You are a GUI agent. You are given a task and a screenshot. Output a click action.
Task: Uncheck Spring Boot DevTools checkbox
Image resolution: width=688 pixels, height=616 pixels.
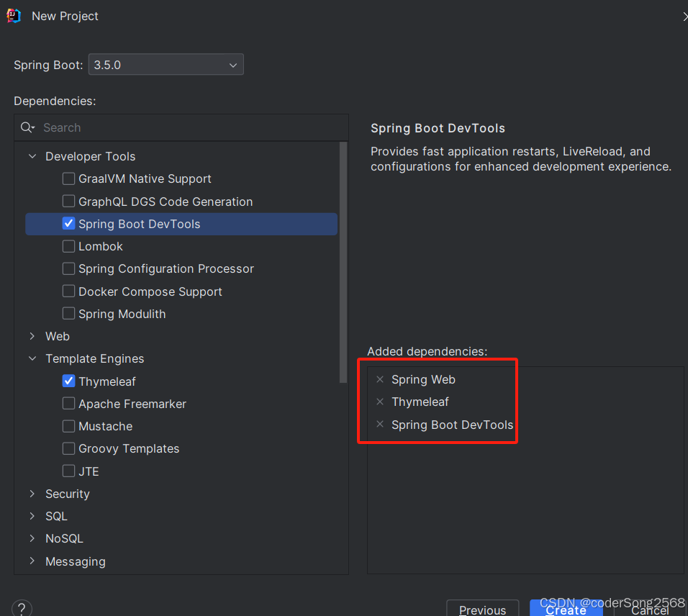coord(68,224)
